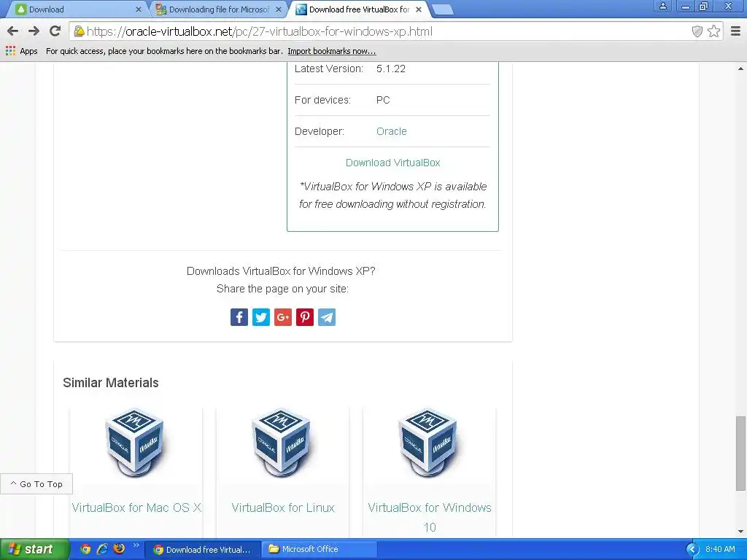
Task: Open the VirtualBox for Mac OS X link
Action: pyautogui.click(x=136, y=507)
